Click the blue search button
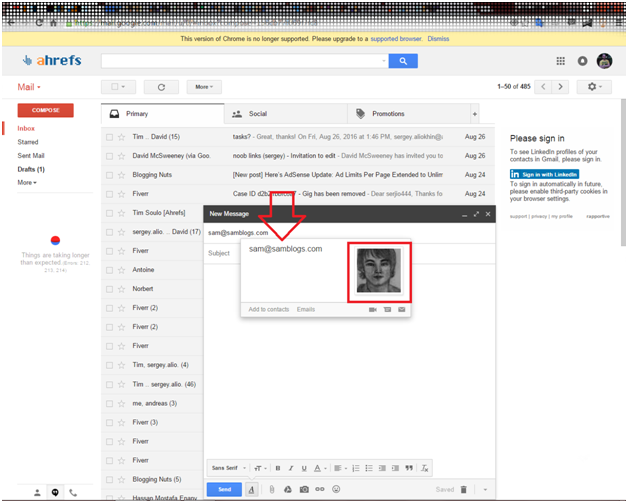Image resolution: width=628 pixels, height=503 pixels. (403, 61)
